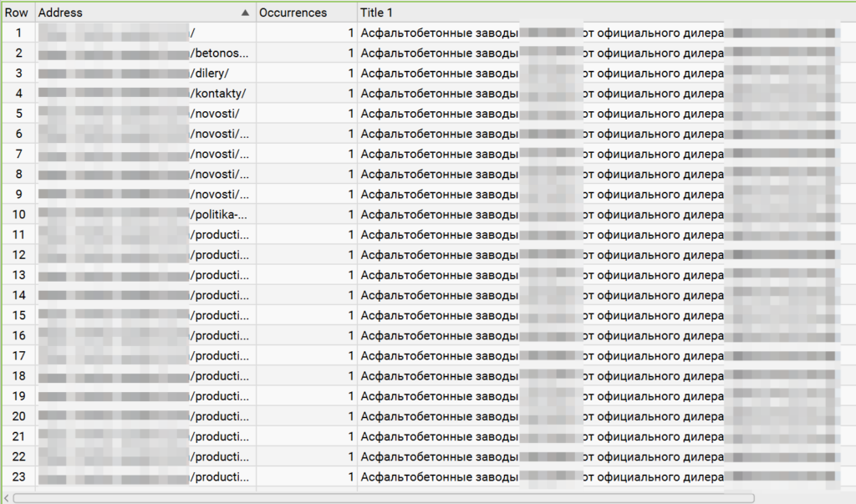The width and height of the screenshot is (856, 504).
Task: Select the address ending in /kontakty/
Action: tap(218, 94)
